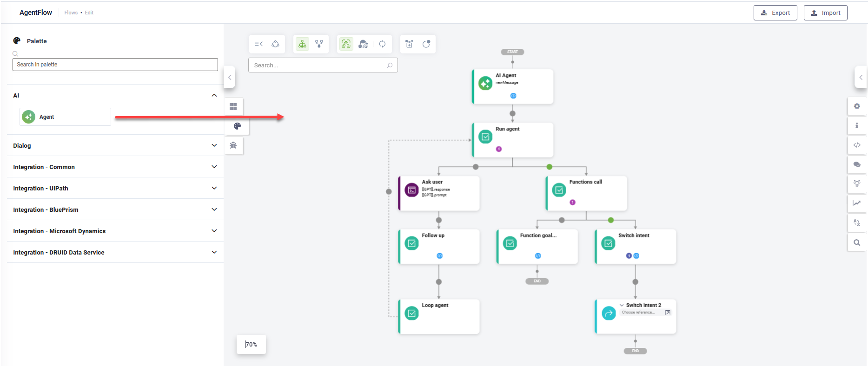Viewport: 868px width, 366px height.
Task: Open the grid view side tab
Action: pos(233,107)
